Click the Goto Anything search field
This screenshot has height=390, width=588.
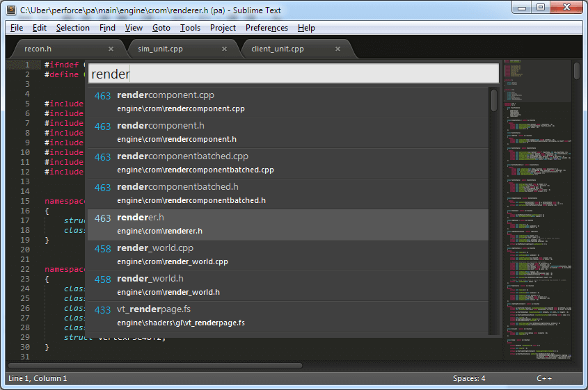(292, 74)
